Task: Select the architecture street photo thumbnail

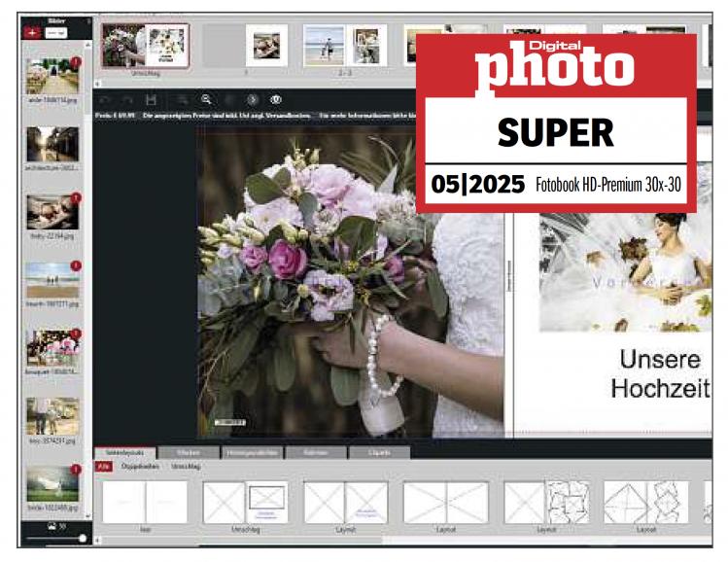Action: [x=52, y=144]
